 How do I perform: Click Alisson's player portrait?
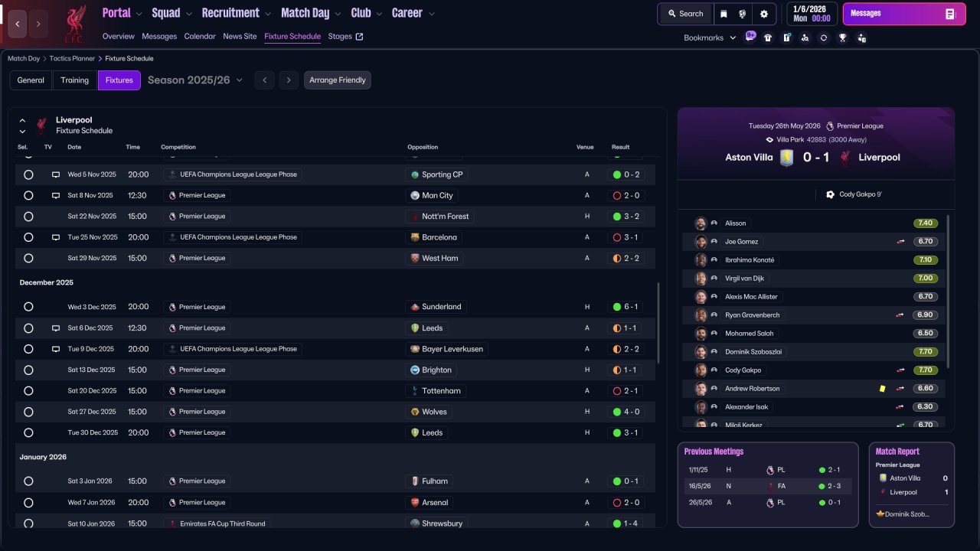701,223
